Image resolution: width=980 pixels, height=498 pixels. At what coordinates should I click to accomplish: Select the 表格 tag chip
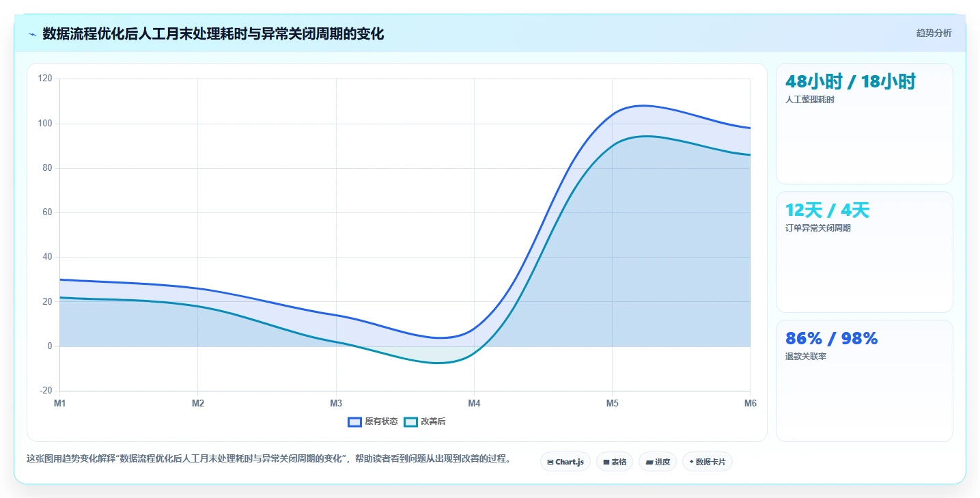pyautogui.click(x=615, y=462)
